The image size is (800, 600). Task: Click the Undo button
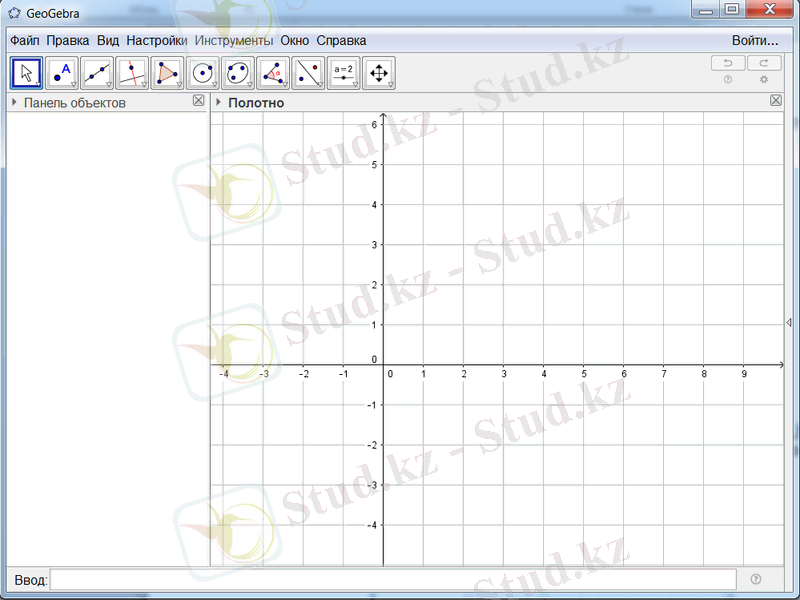pyautogui.click(x=728, y=63)
